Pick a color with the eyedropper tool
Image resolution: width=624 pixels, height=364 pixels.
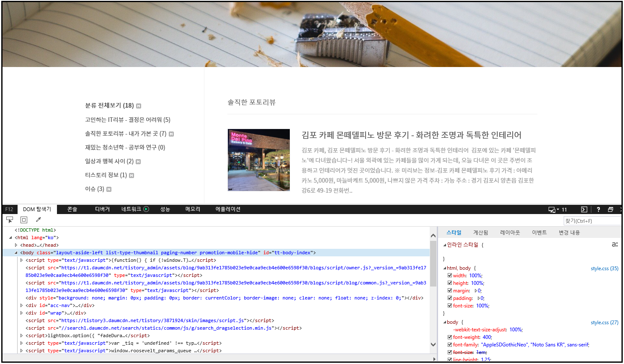point(38,219)
